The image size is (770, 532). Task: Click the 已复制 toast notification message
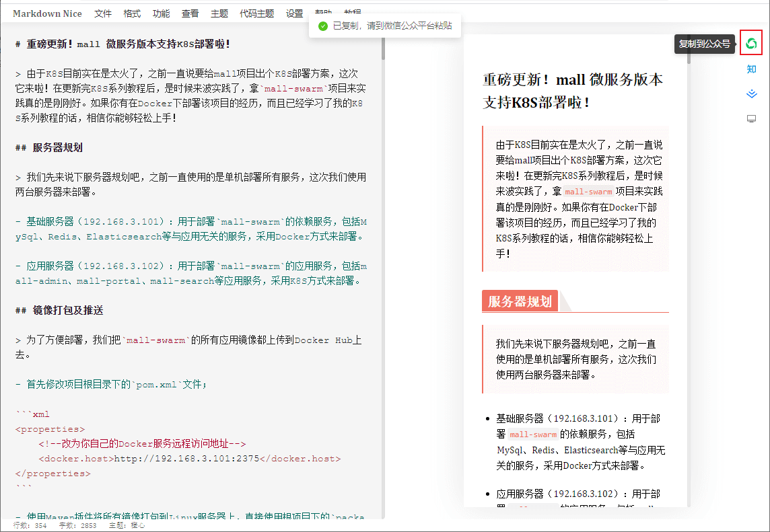[x=385, y=26]
